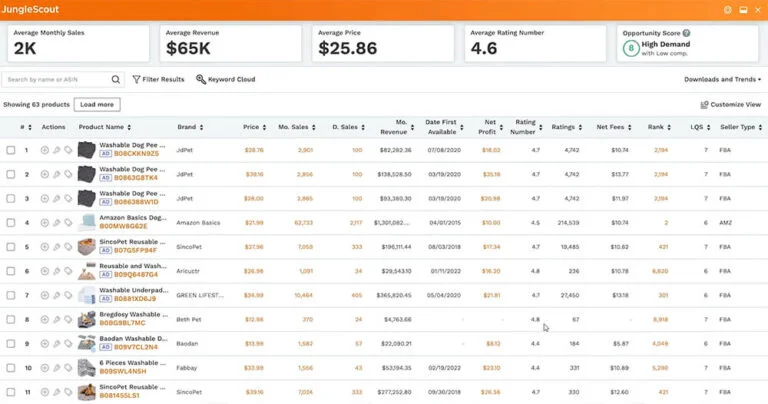The width and height of the screenshot is (768, 404).
Task: Open product 6 Pieces Washable
Action: point(133,363)
